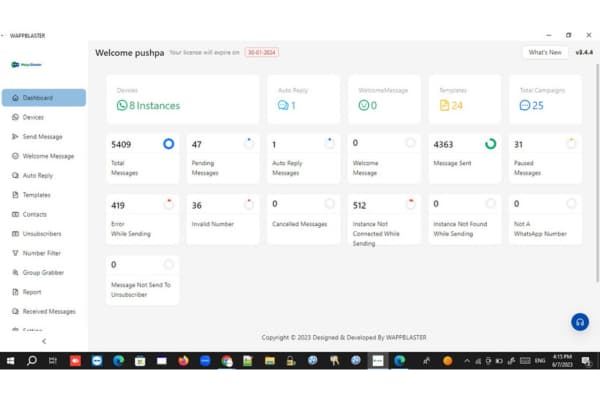Image resolution: width=600 pixels, height=400 pixels.
Task: Collapse the sidebar with the left chevron
Action: (x=43, y=341)
